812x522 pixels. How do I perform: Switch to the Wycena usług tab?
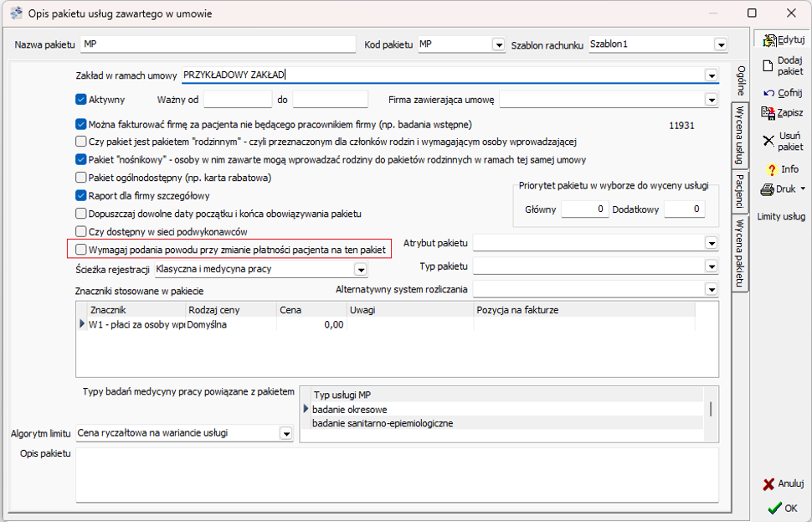(739, 134)
